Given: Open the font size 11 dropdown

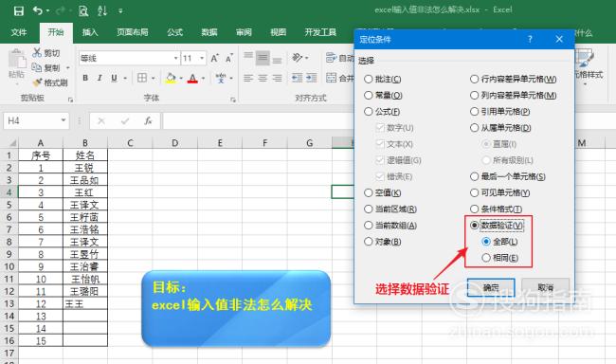Looking at the screenshot, I should click(x=202, y=58).
